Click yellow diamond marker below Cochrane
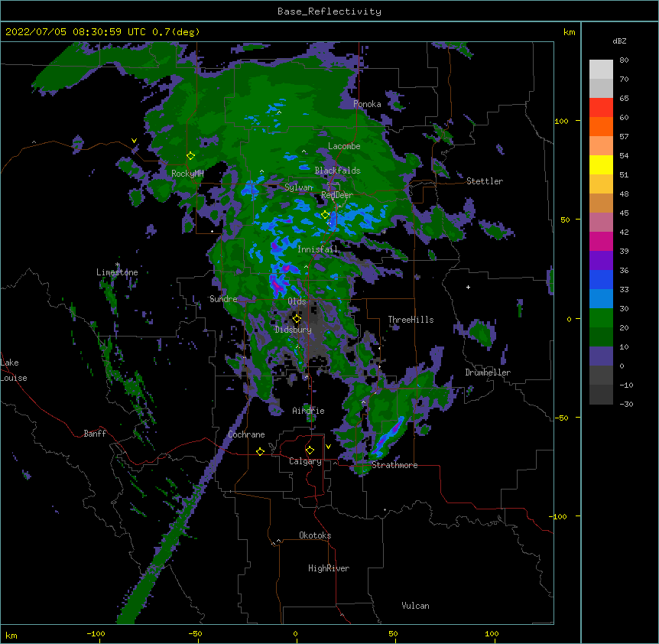 (x=260, y=451)
